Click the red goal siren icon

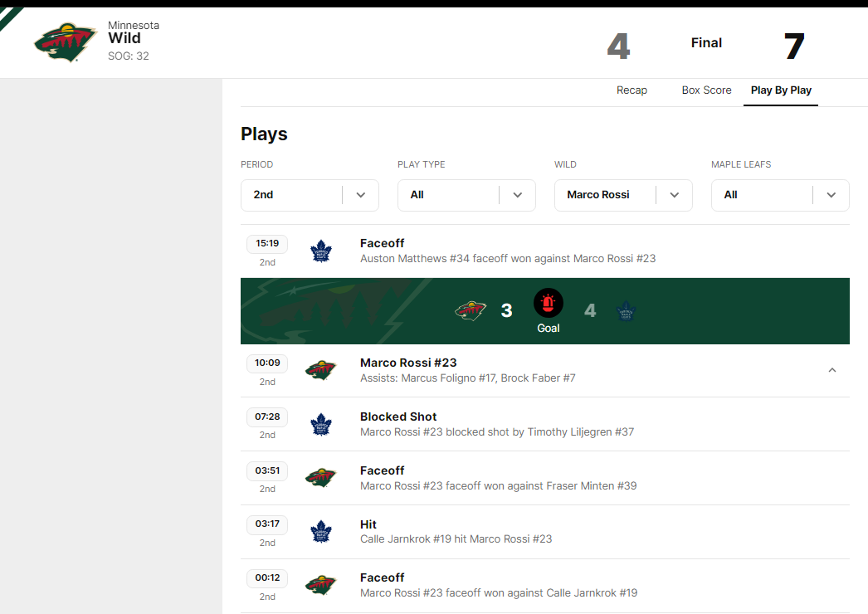click(548, 304)
